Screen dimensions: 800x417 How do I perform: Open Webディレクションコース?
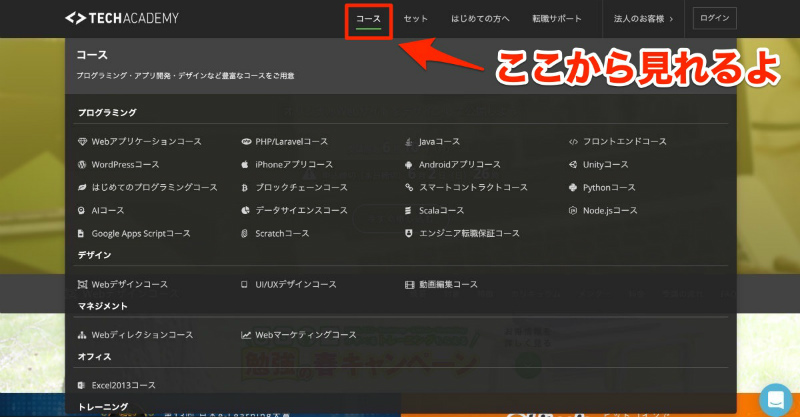coord(142,335)
